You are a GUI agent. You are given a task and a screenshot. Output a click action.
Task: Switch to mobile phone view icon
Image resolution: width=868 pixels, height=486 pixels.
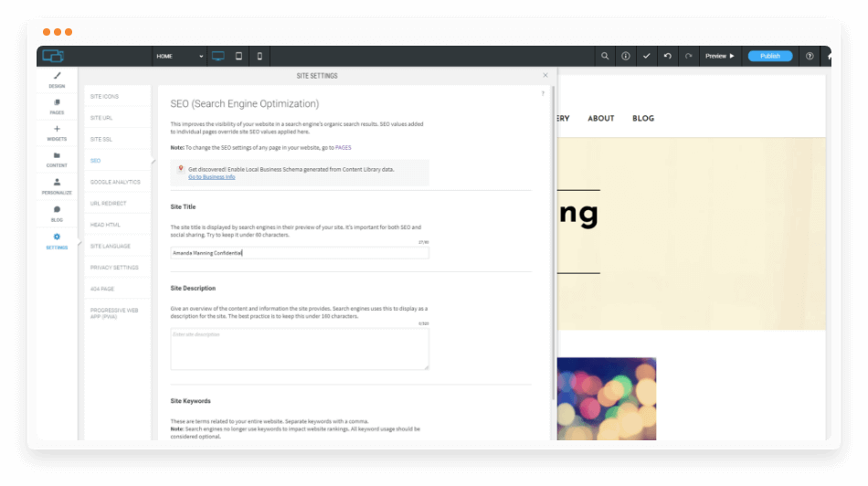coord(259,56)
